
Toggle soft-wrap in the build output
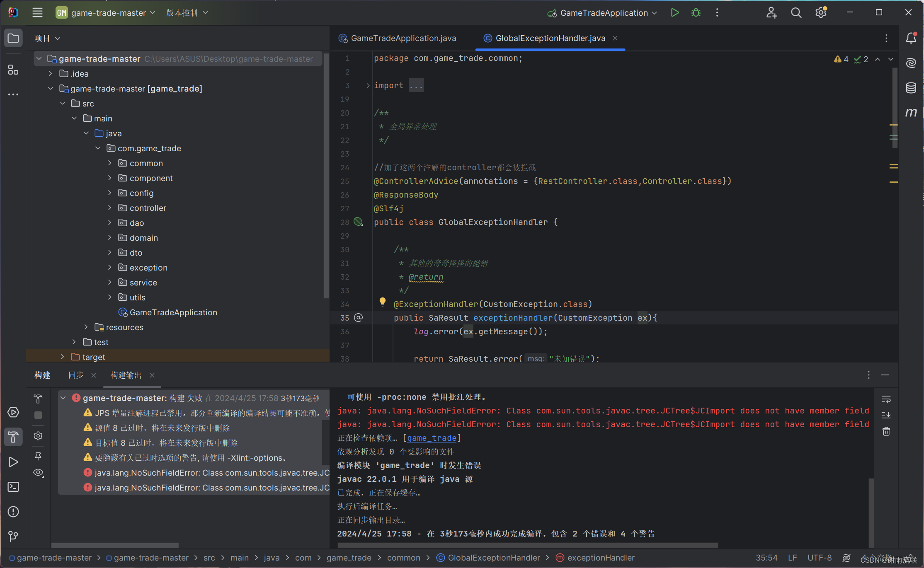pos(886,399)
